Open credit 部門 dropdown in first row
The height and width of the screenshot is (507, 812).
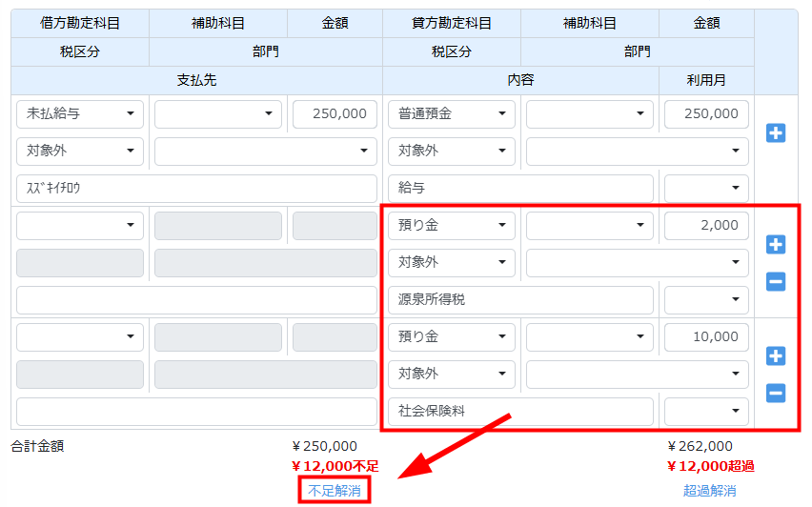638,152
